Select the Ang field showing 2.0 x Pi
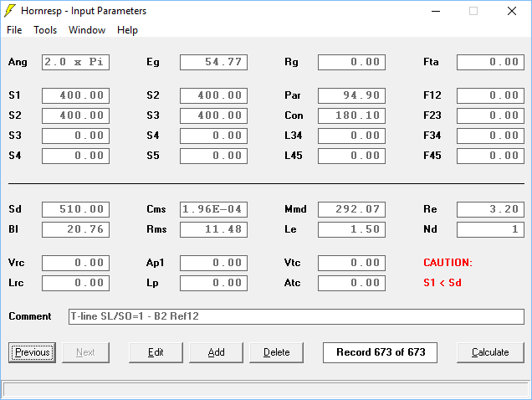 (x=75, y=62)
